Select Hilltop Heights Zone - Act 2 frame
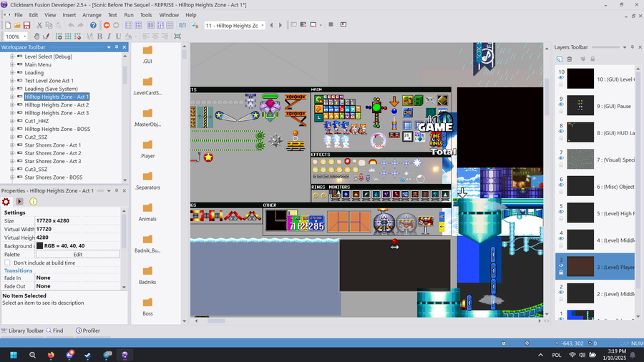Image resolution: width=644 pixels, height=362 pixels. coord(57,104)
